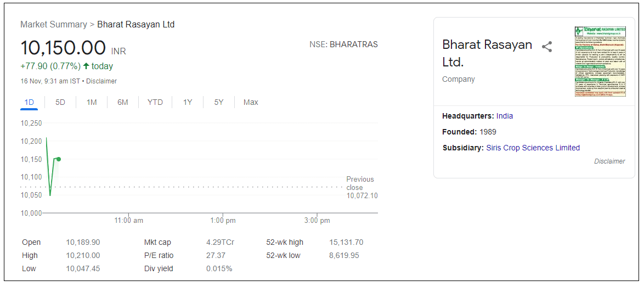Open the Siris Crop Sciences Limited link
This screenshot has width=644, height=286.
point(533,148)
